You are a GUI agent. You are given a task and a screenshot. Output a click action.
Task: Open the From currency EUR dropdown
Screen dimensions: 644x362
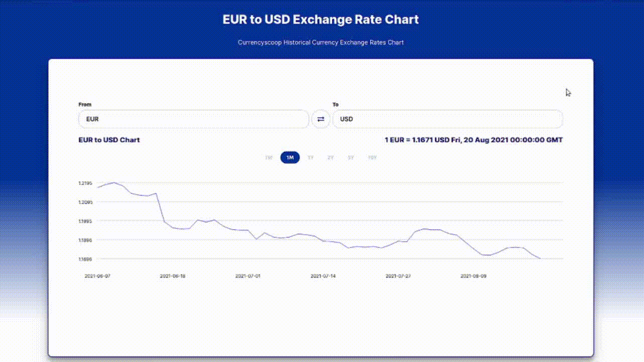(x=194, y=119)
